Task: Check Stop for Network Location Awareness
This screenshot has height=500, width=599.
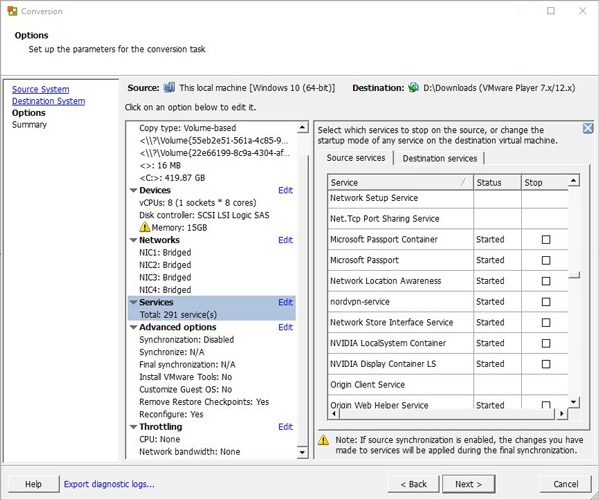Action: (x=546, y=281)
